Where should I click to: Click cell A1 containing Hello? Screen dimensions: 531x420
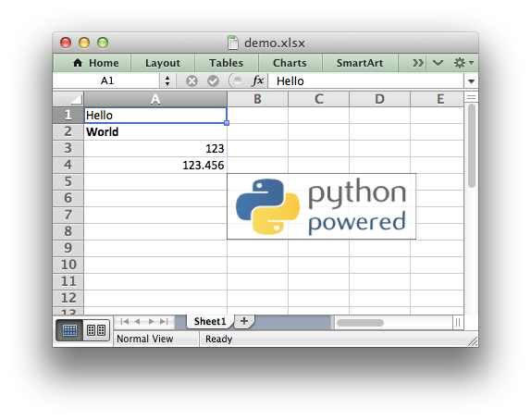pyautogui.click(x=155, y=115)
